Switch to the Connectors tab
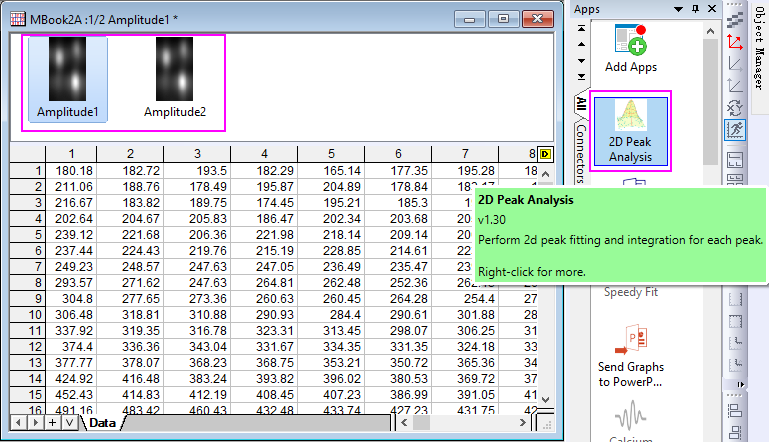This screenshot has height=442, width=769. [581, 154]
